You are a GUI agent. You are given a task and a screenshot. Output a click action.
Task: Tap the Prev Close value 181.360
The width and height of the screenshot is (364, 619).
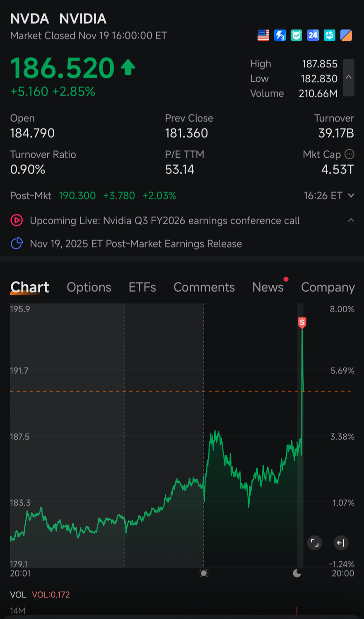187,133
